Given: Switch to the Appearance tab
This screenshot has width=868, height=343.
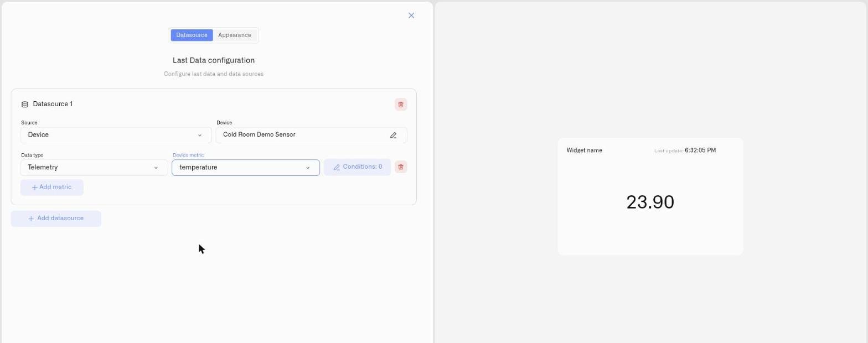Looking at the screenshot, I should [235, 35].
